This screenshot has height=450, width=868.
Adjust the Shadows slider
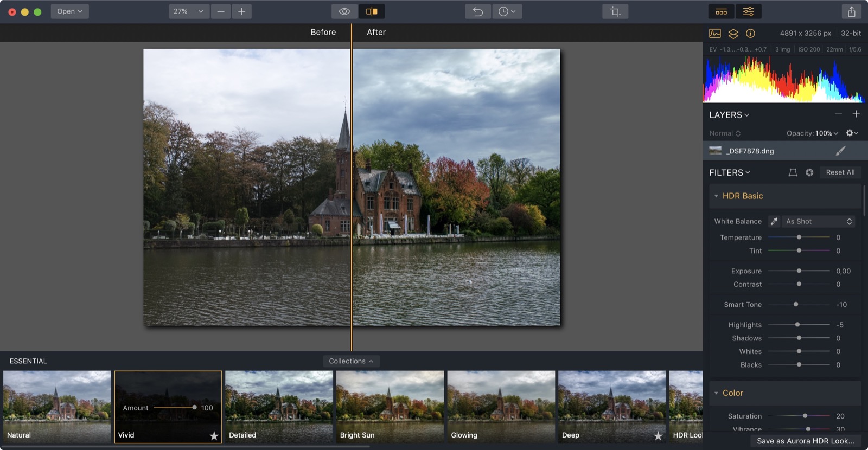pyautogui.click(x=799, y=338)
